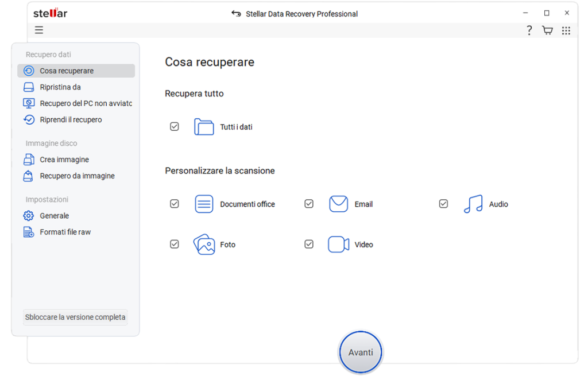Open the shopping cart icon
Screen dimensions: 588x380
point(547,30)
